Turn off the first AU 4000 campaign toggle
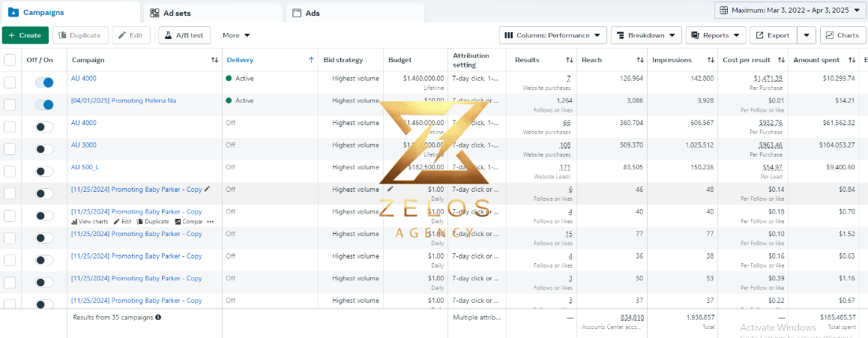The image size is (868, 338). 44,82
